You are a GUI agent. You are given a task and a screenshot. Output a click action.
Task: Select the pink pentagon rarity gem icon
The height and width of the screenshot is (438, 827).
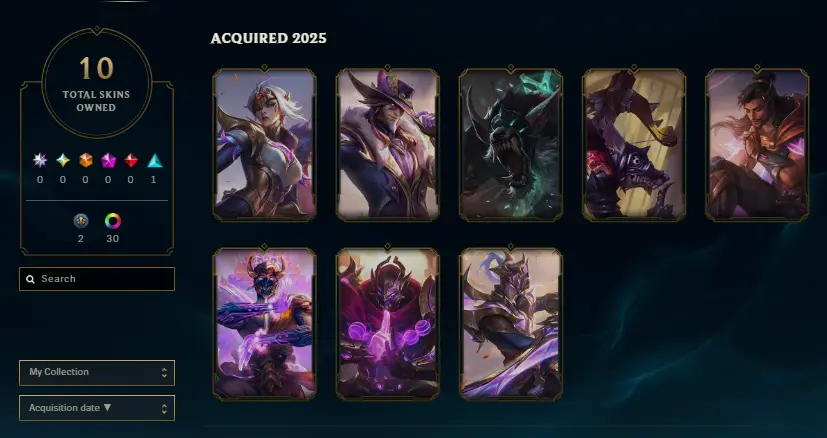(x=109, y=160)
